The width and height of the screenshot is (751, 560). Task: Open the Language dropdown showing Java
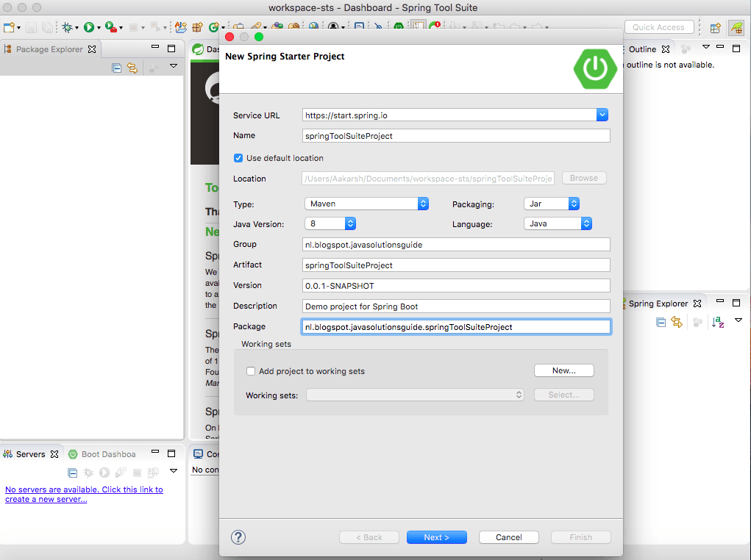point(558,223)
